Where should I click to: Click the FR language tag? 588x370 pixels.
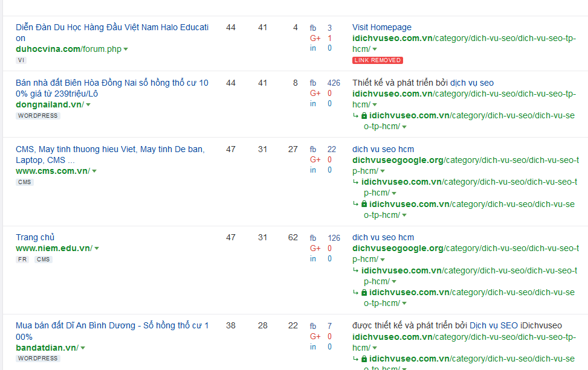[22, 259]
